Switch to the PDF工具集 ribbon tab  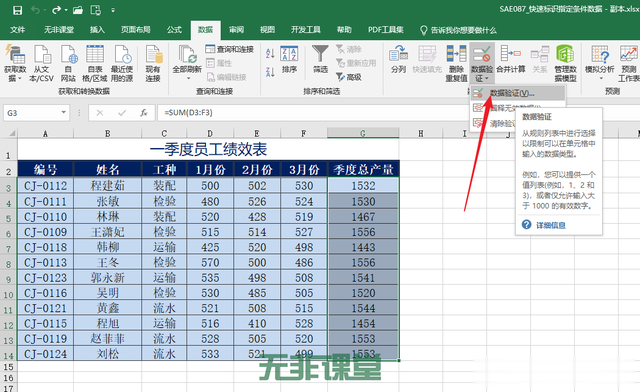pyautogui.click(x=385, y=30)
